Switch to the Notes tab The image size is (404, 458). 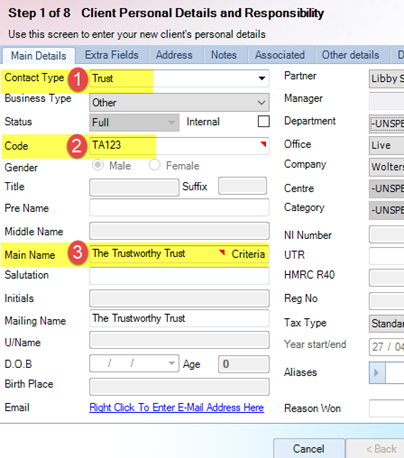pos(224,55)
